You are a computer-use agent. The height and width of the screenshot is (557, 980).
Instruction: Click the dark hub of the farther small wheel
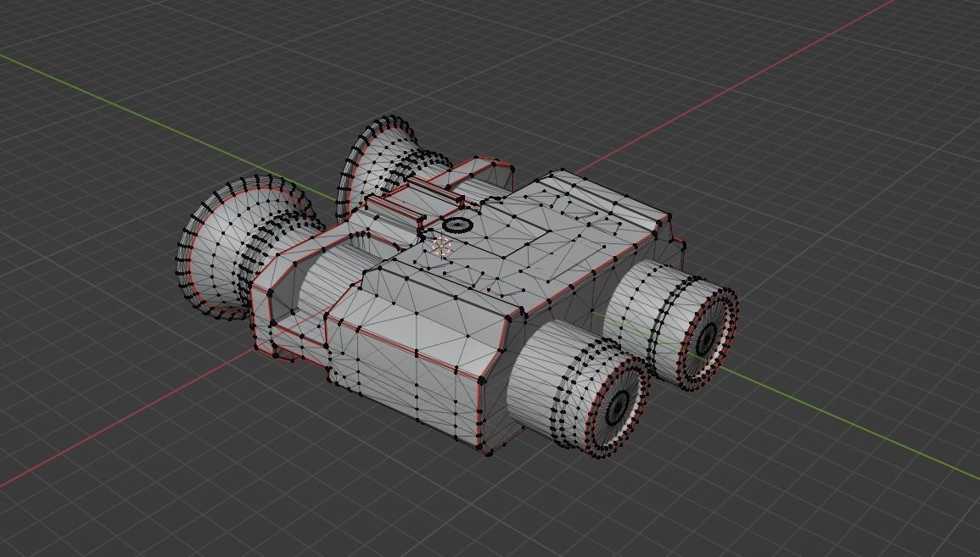[x=706, y=339]
